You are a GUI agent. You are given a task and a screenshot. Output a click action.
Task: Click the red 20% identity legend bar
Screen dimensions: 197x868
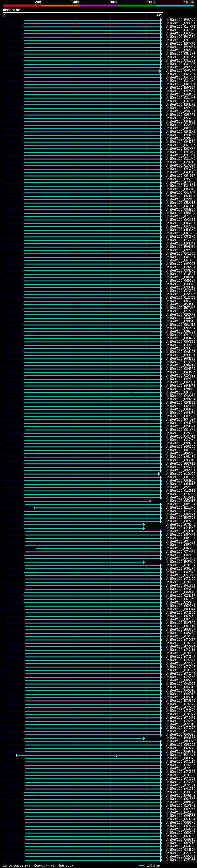[22, 6]
